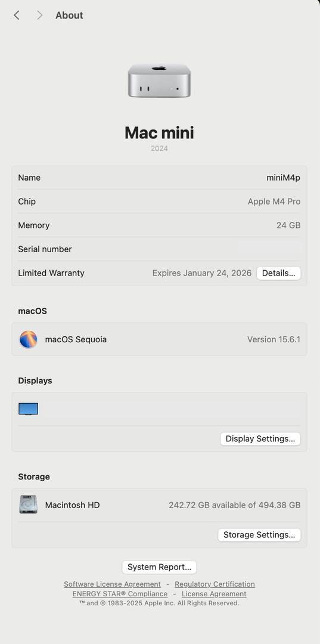320x644 pixels.
Task: Open System Report
Action: (x=159, y=567)
